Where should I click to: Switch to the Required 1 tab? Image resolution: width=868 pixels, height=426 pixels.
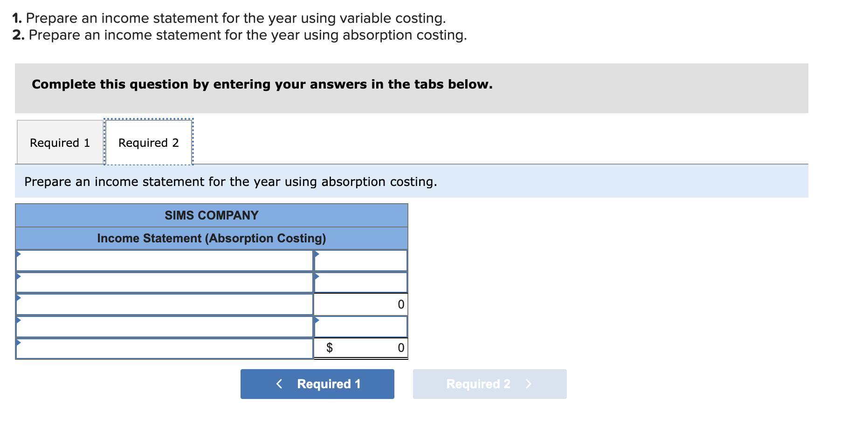pos(59,142)
